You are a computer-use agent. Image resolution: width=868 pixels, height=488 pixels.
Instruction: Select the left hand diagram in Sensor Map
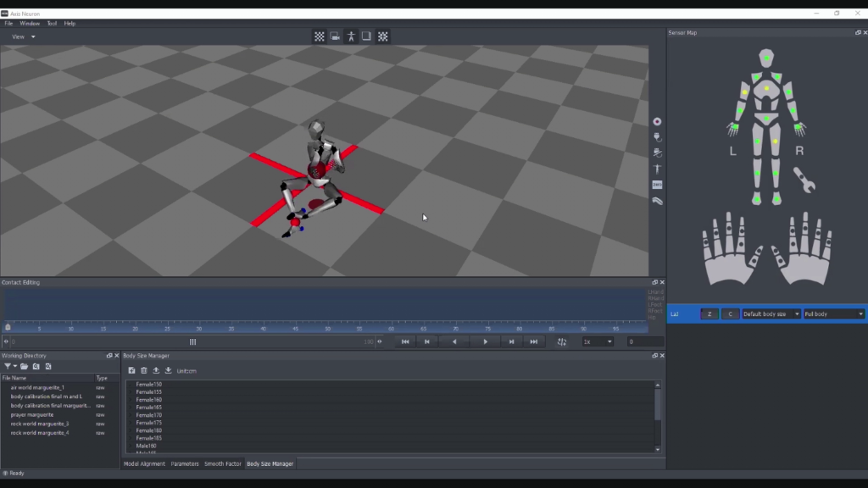(732, 248)
